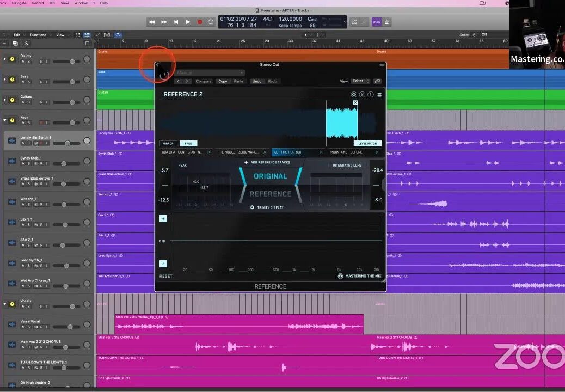Toggle the Cycle loop button
Viewport: 565px width, 392px height.
[211, 22]
